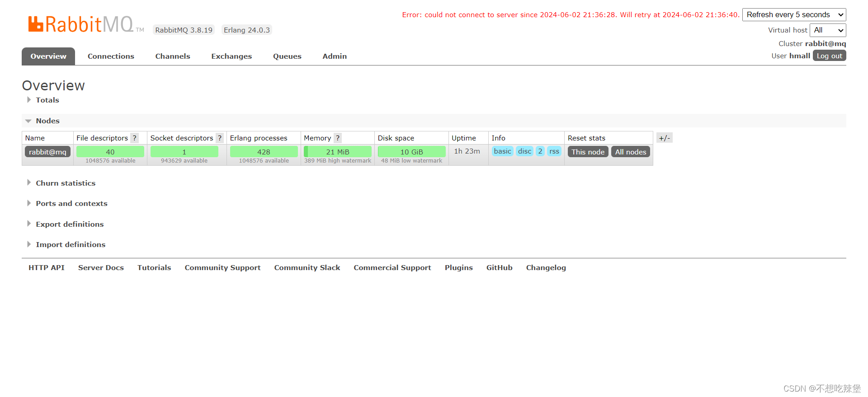Switch to the Exchanges tab
Viewport: 868px width, 397px height.
coord(231,56)
